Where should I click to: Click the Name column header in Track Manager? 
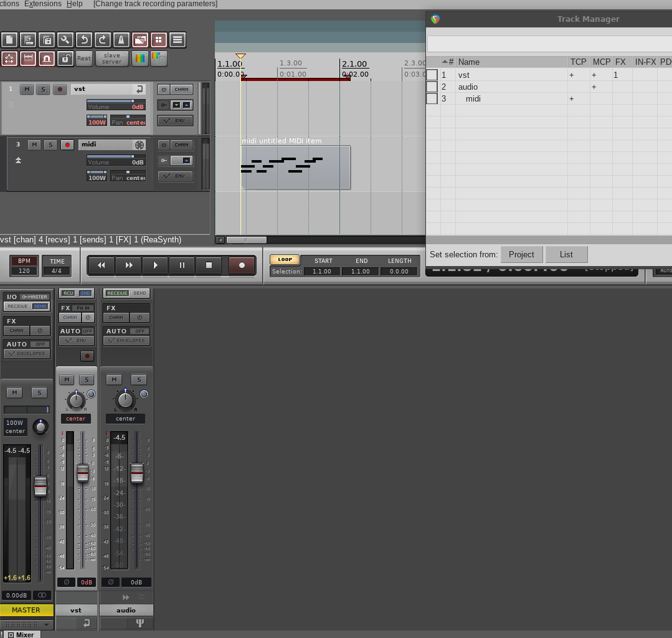[512, 62]
